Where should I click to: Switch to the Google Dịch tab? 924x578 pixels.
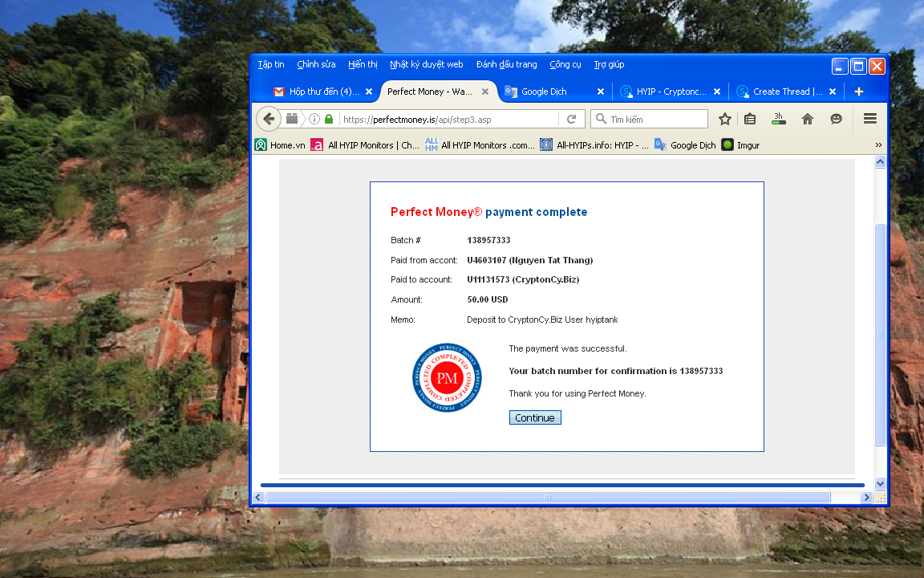click(544, 92)
